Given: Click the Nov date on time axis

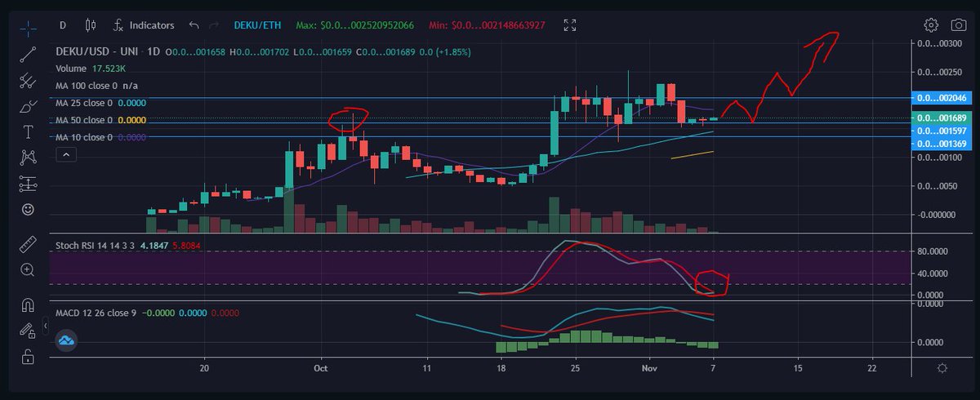Looking at the screenshot, I should point(650,368).
